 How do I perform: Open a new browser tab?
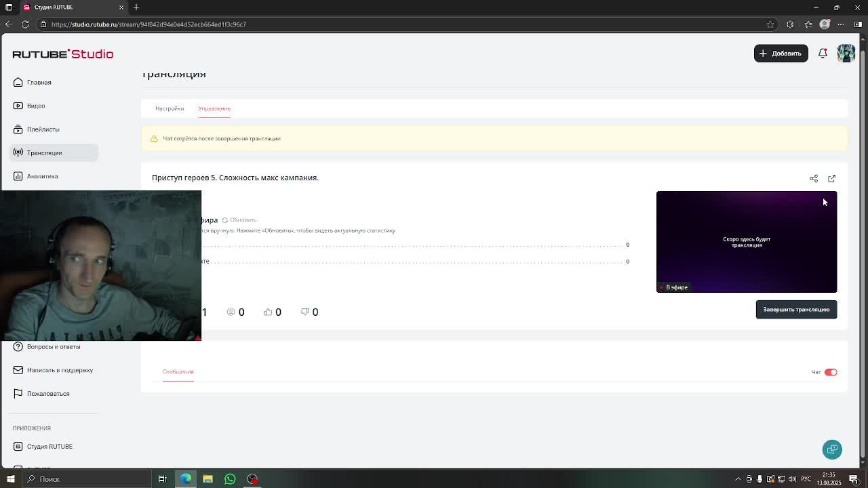pyautogui.click(x=136, y=7)
